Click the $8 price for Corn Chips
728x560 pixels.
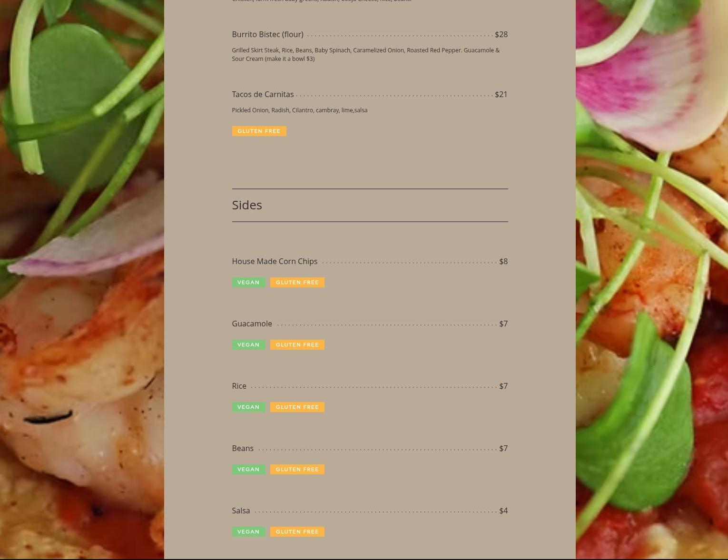point(503,261)
